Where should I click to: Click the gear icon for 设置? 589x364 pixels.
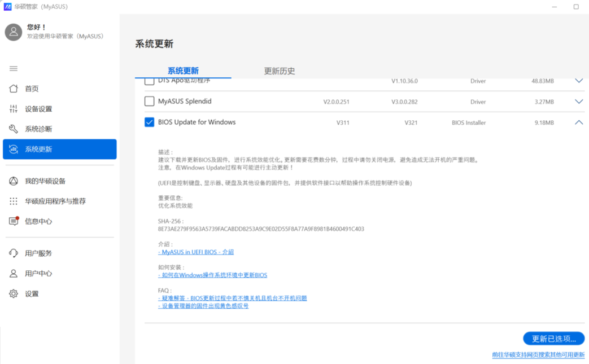[x=14, y=293]
